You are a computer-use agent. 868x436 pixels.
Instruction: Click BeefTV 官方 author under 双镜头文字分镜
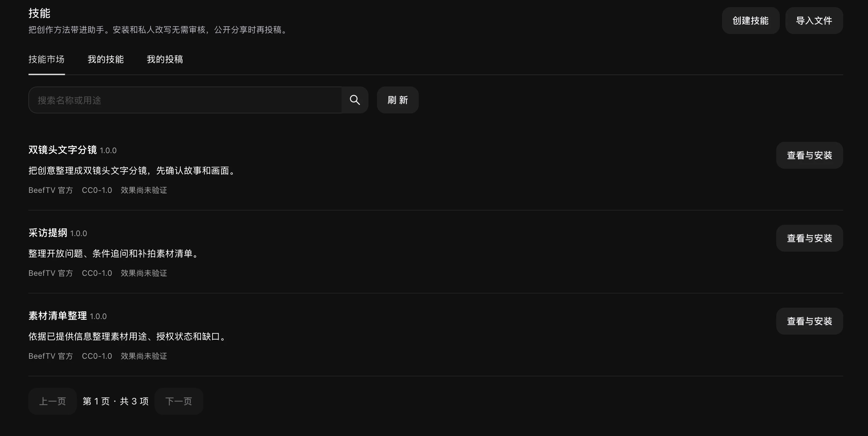pyautogui.click(x=51, y=190)
